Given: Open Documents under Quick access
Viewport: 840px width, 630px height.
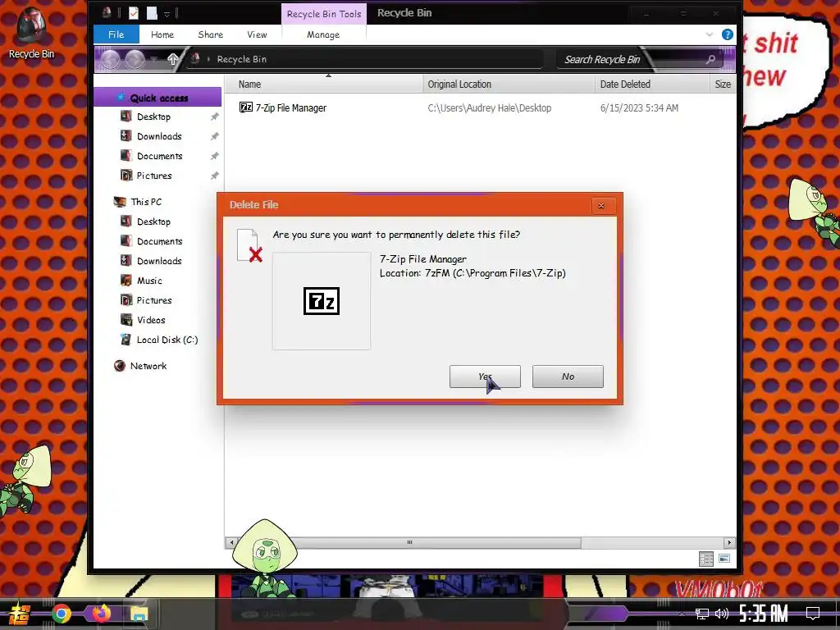Looking at the screenshot, I should pyautogui.click(x=160, y=157).
